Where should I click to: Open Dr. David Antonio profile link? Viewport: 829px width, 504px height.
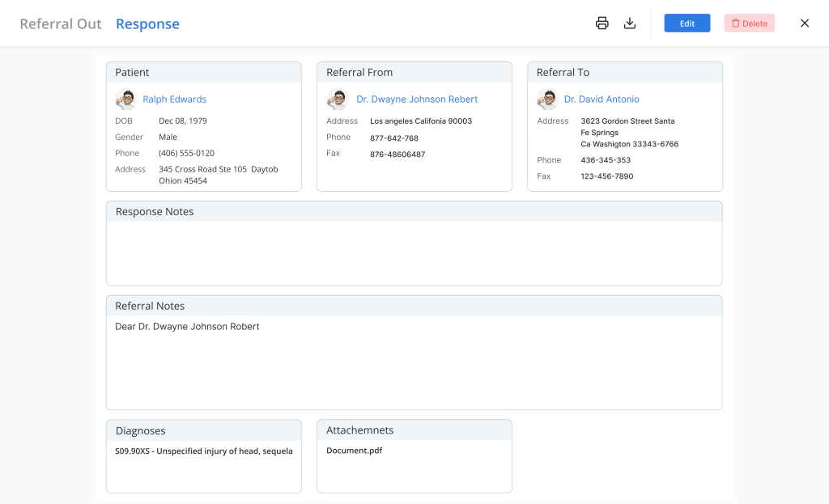coord(602,100)
